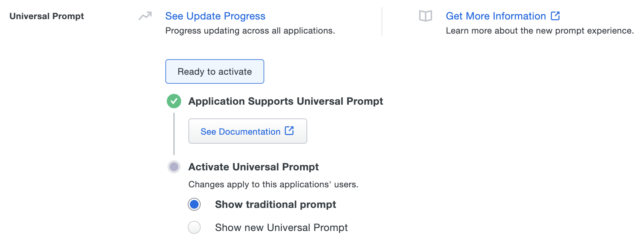Viewport: 644px width, 244px height.
Task: Select the Show traditional prompt radio button
Action: (194, 204)
